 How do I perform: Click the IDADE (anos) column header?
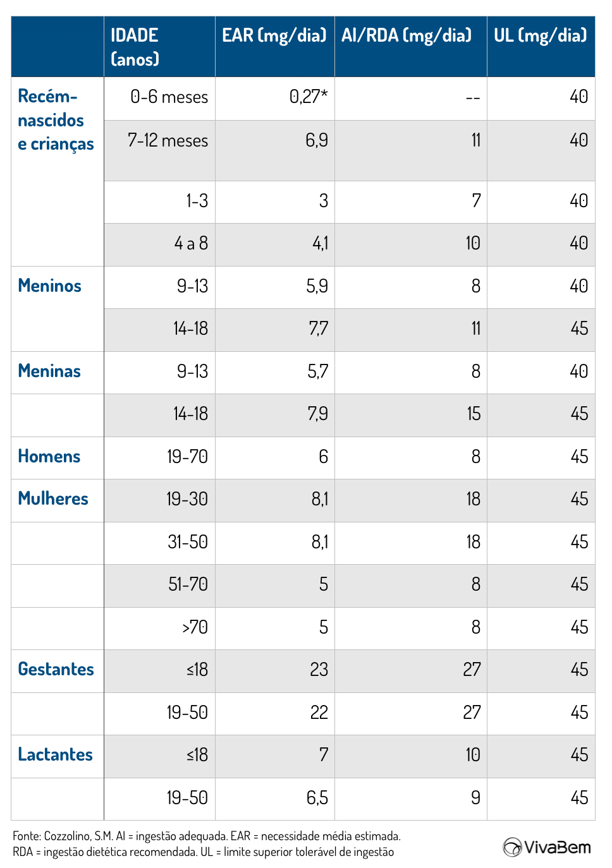135,47
